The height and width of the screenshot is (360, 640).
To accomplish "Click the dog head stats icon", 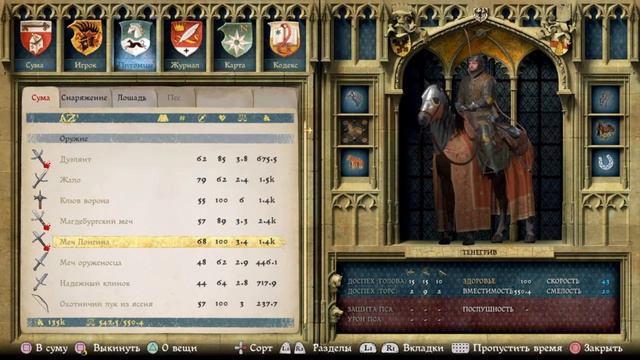I will click(x=336, y=313).
